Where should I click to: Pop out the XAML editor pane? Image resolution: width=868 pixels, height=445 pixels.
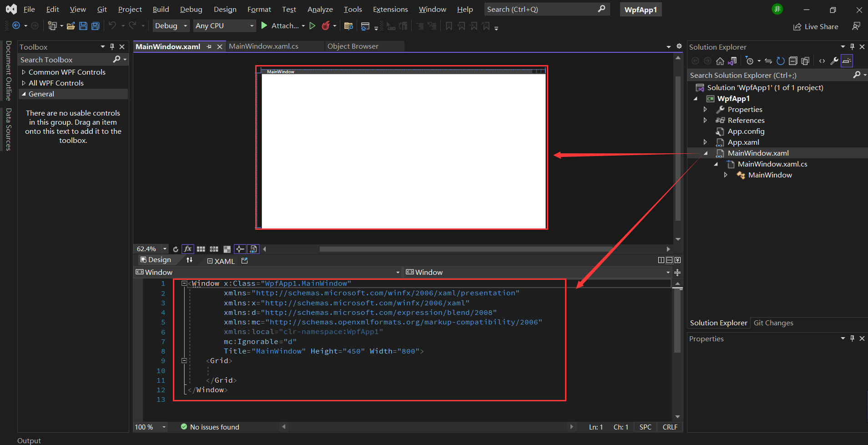coord(245,261)
